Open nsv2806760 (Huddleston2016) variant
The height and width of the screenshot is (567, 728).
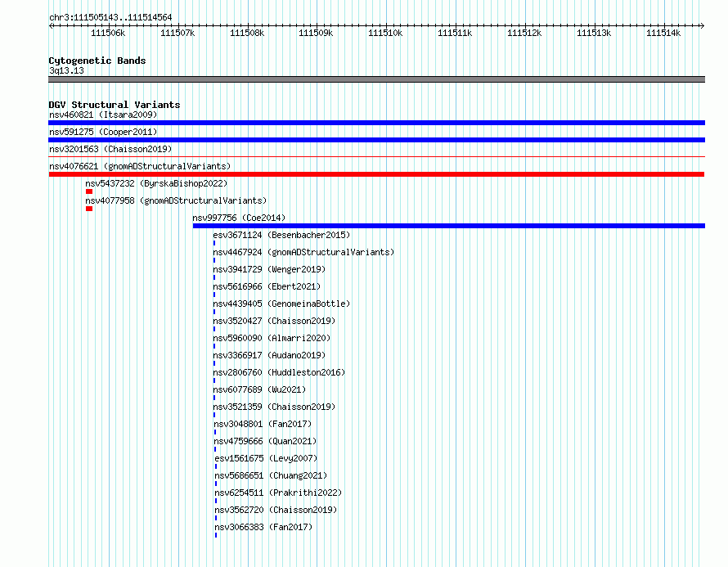[279, 372]
